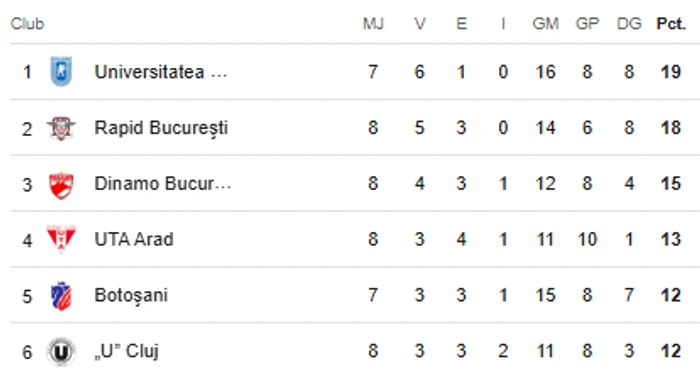Open the Universitatea team link

pyautogui.click(x=161, y=72)
